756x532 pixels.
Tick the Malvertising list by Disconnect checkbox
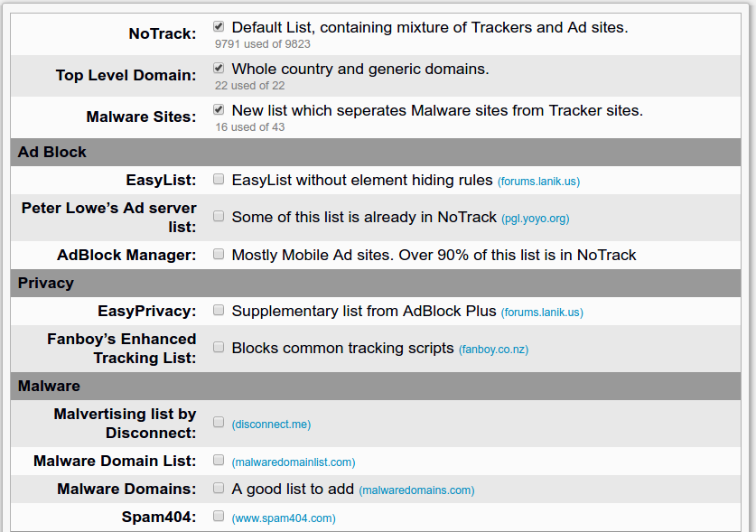(219, 423)
